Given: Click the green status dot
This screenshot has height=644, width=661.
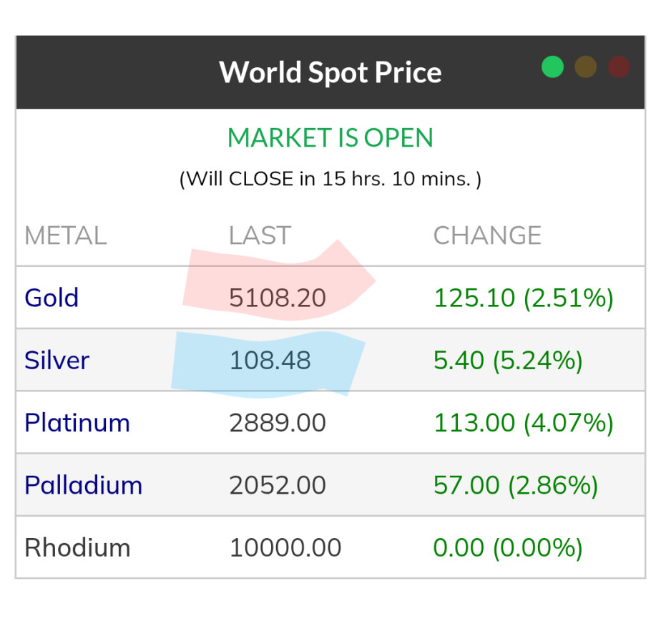Looking at the screenshot, I should click(x=552, y=67).
